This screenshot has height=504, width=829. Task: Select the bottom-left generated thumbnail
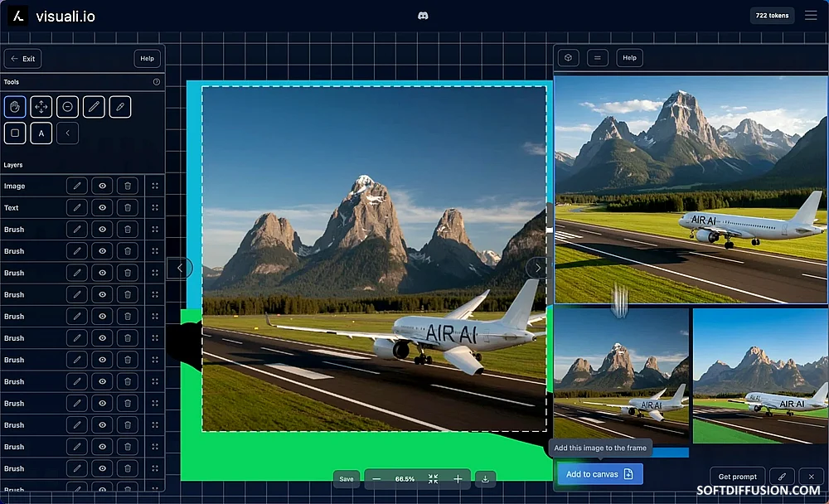point(621,376)
